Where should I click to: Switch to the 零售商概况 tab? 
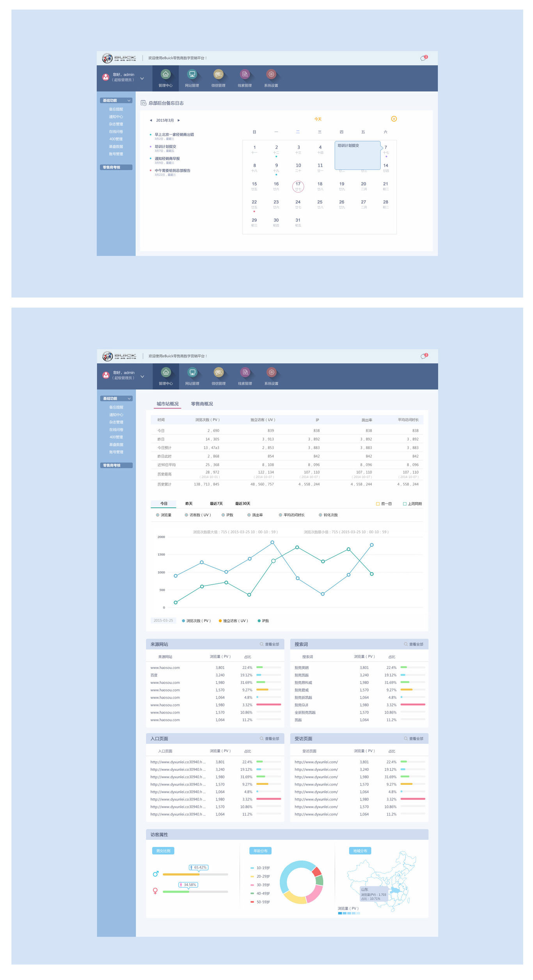pos(202,404)
